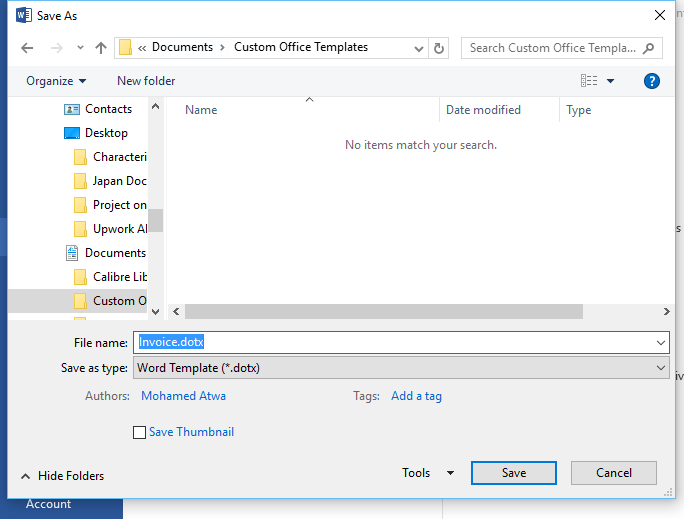Select the Custom O folder in tree

[x=120, y=301]
